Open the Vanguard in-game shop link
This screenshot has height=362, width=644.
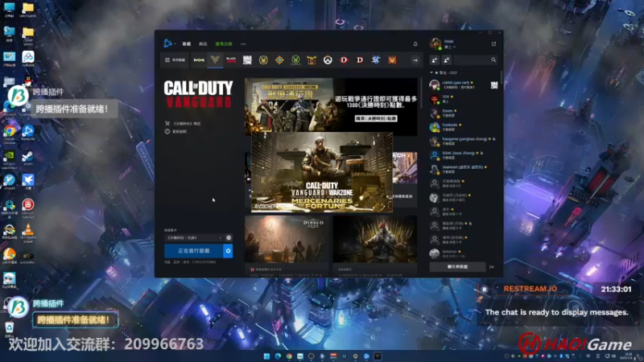tap(183, 123)
